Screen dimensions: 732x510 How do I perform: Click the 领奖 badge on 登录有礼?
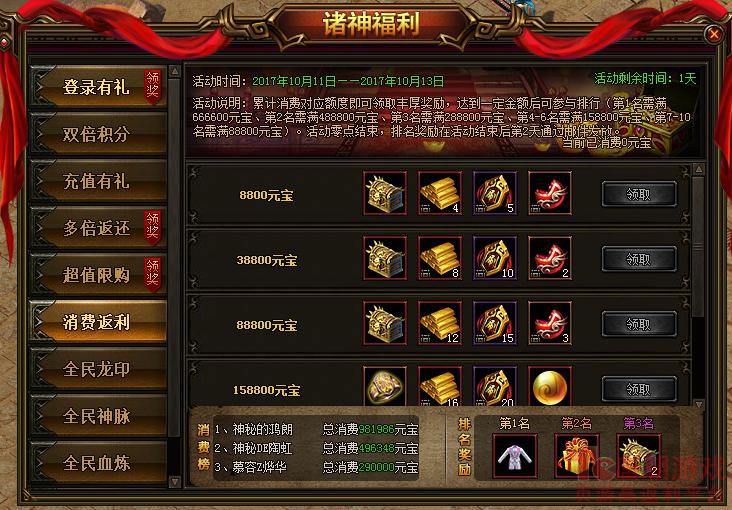pyautogui.click(x=153, y=85)
